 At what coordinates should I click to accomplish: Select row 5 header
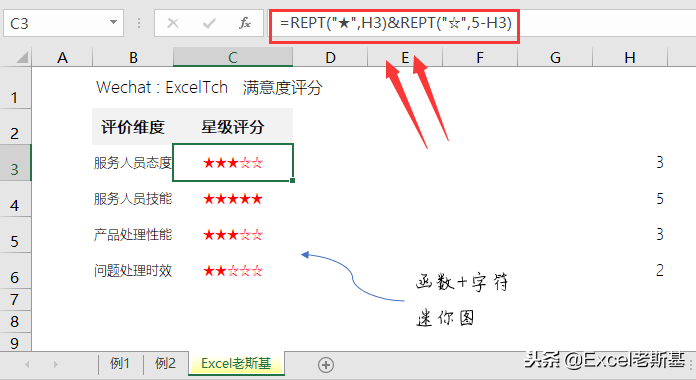coord(15,235)
